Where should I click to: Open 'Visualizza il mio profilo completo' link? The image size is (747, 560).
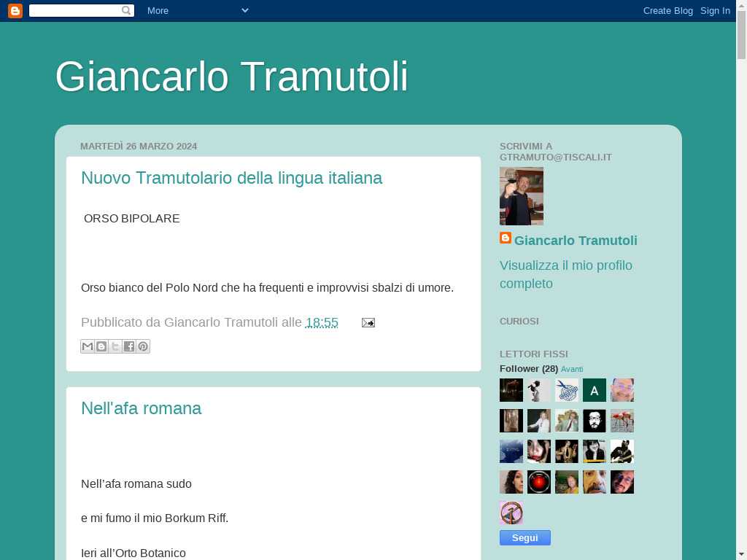click(565, 274)
